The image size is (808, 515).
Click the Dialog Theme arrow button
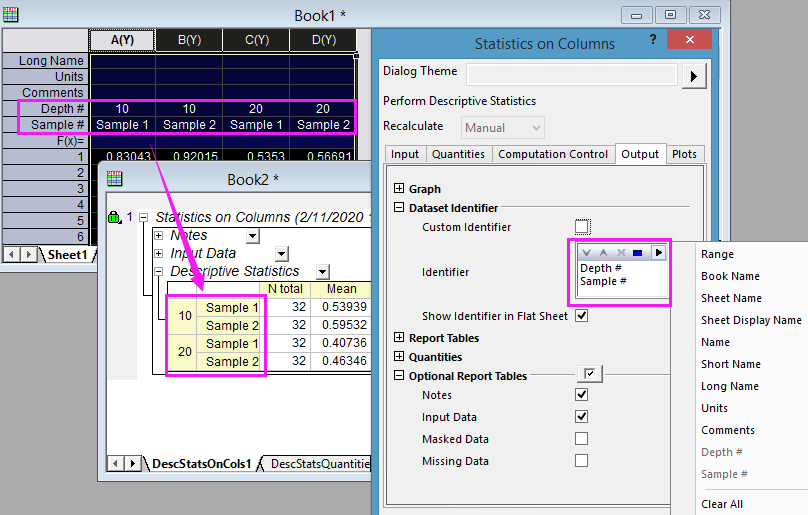(x=694, y=76)
